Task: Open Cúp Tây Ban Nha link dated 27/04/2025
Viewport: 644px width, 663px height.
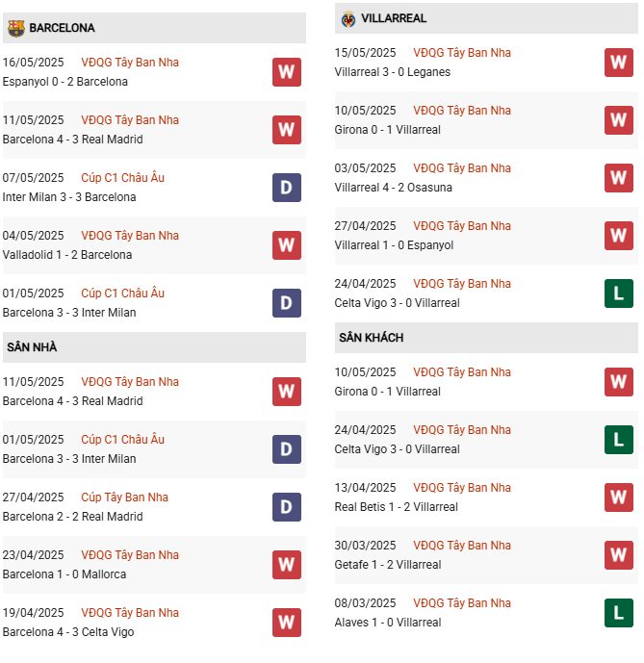Action: 124,497
